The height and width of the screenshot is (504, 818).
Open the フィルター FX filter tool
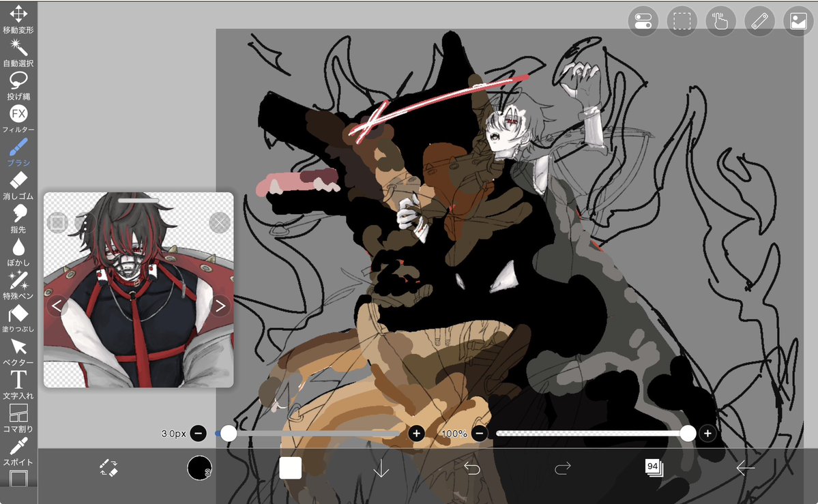[18, 119]
